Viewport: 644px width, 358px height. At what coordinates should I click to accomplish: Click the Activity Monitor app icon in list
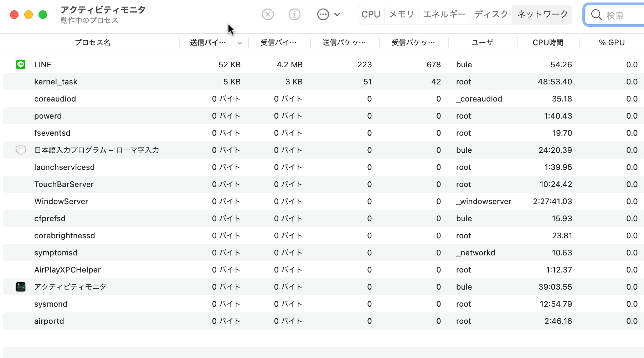click(21, 287)
